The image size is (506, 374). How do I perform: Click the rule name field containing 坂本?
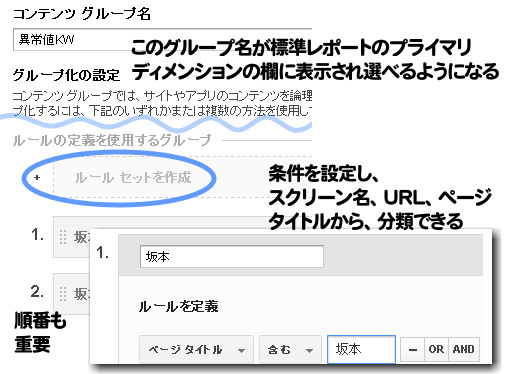[232, 257]
